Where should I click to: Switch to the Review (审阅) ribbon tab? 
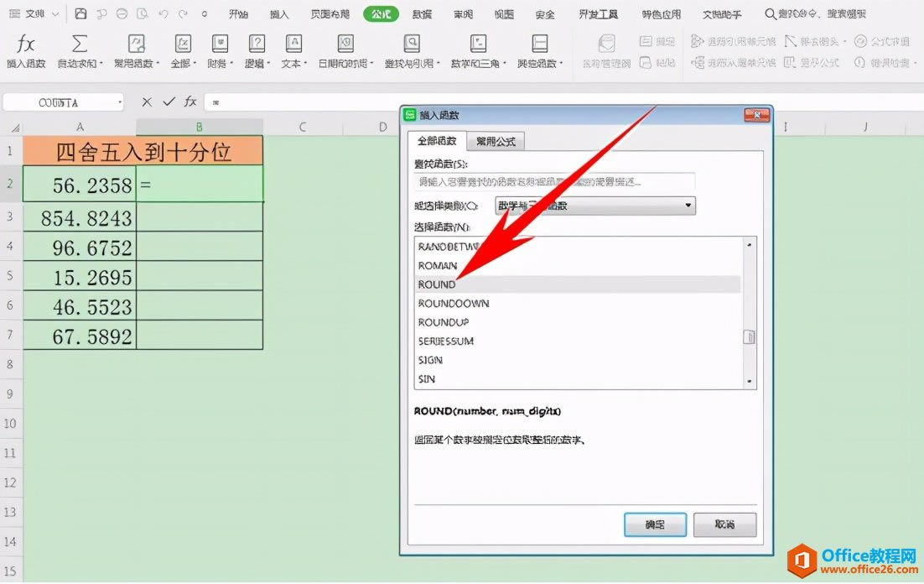coord(463,14)
